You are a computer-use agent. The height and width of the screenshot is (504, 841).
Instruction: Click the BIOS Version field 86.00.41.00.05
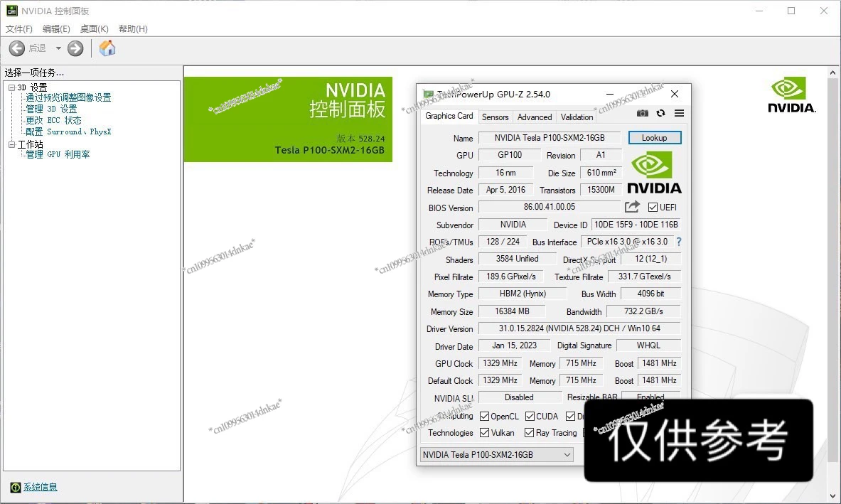pos(550,207)
